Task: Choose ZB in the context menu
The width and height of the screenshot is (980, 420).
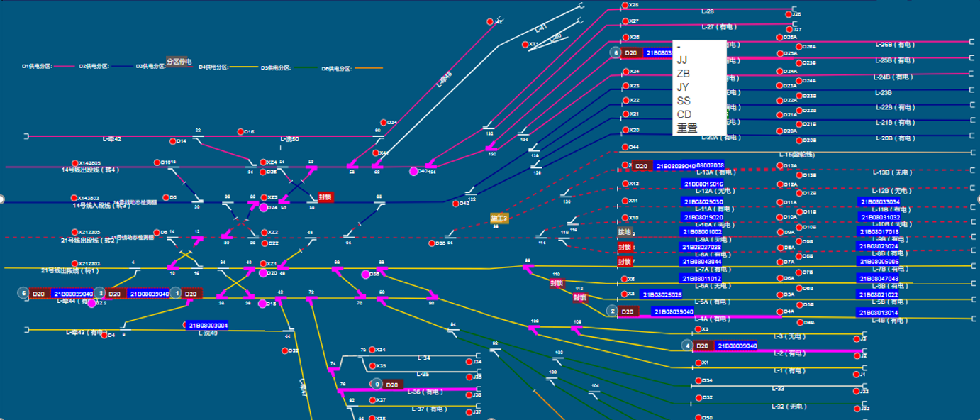Action: [683, 74]
